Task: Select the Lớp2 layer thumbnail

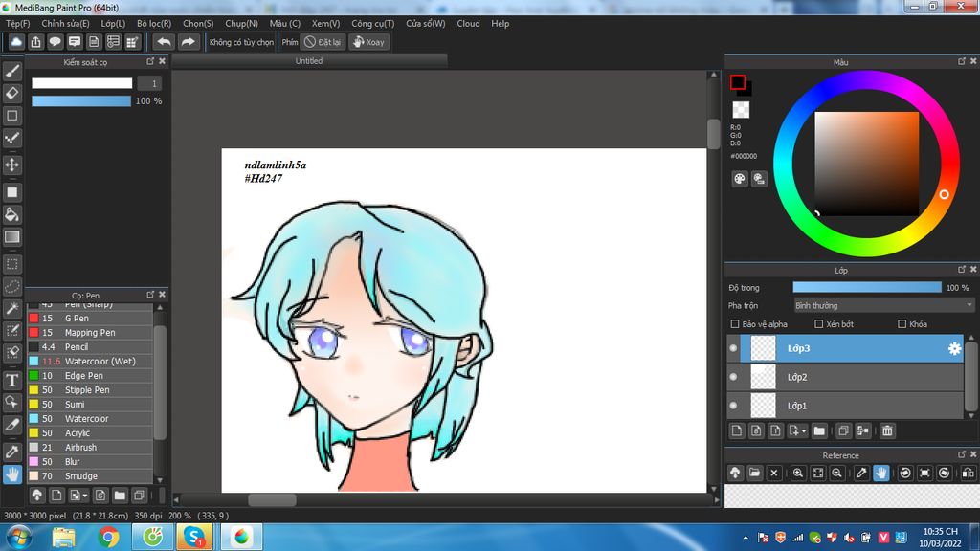Action: click(x=763, y=377)
